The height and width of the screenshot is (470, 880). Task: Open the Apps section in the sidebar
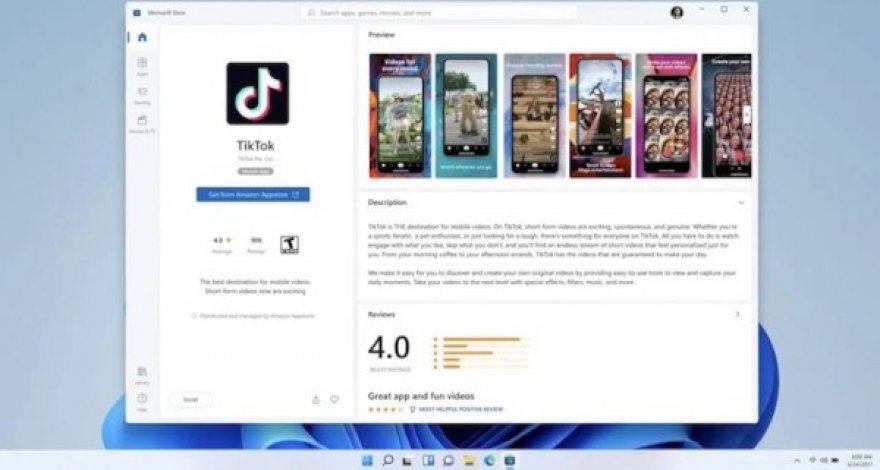[143, 66]
